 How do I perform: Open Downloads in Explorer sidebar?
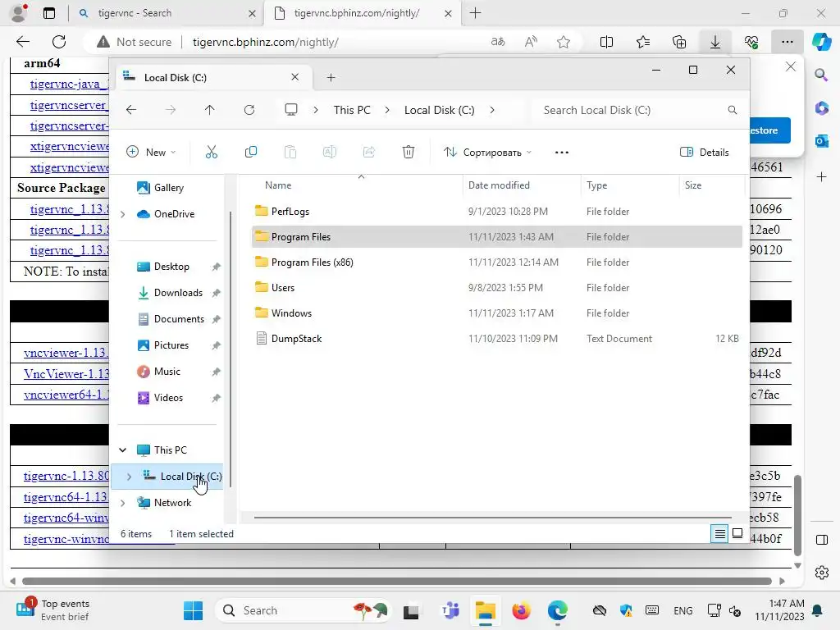(x=178, y=293)
